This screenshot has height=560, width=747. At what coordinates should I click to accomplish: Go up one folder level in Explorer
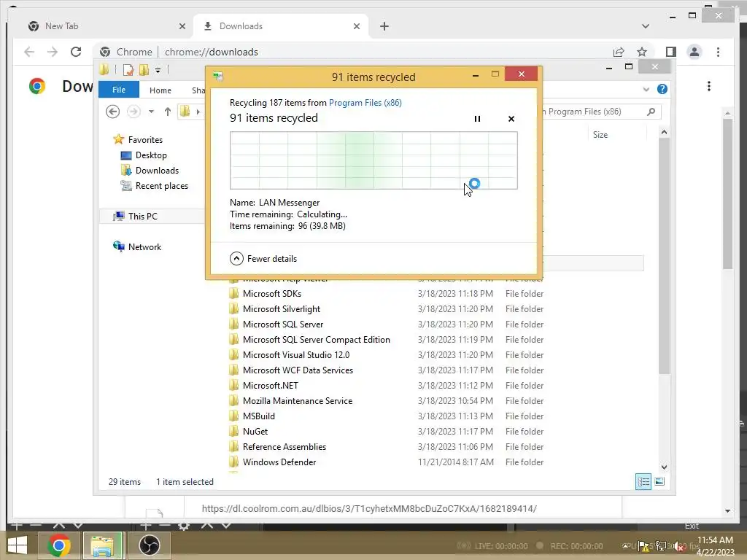(167, 112)
